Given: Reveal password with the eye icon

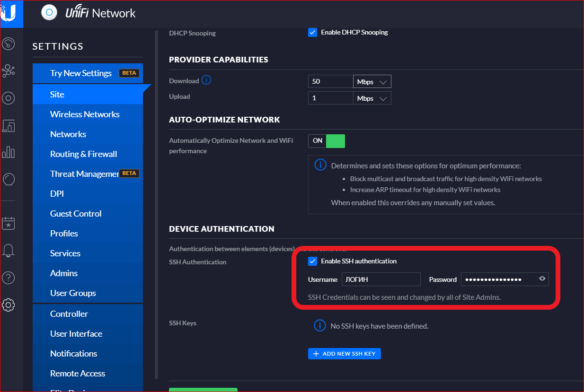Looking at the screenshot, I should tap(542, 279).
